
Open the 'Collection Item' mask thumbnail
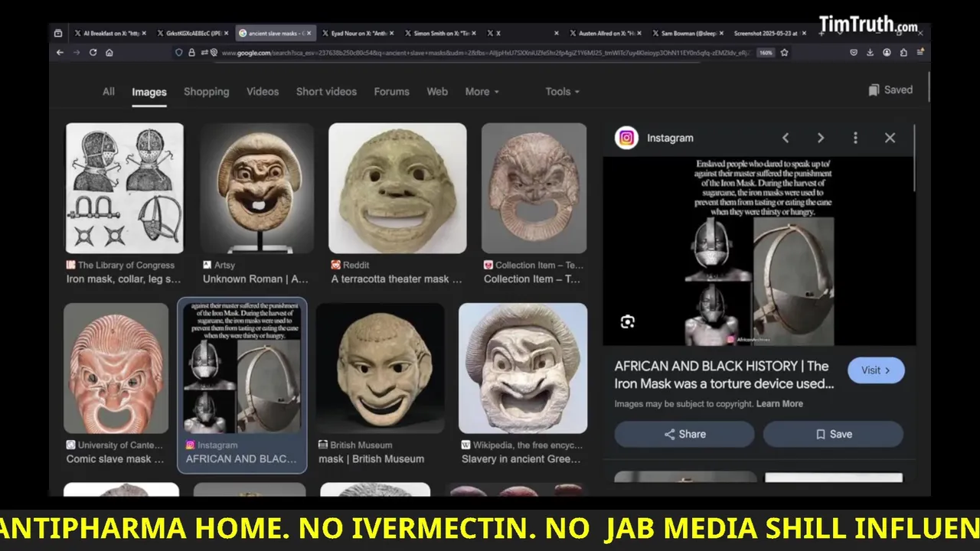pos(534,188)
